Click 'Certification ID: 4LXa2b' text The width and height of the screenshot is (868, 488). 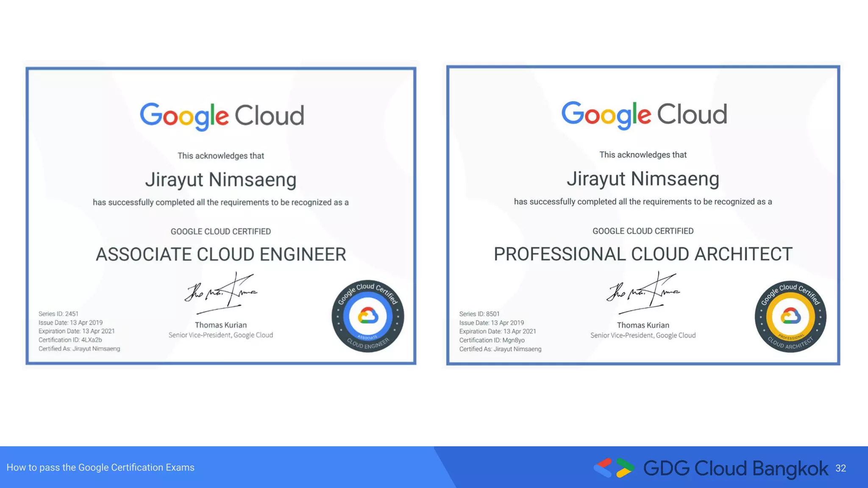pyautogui.click(x=70, y=340)
